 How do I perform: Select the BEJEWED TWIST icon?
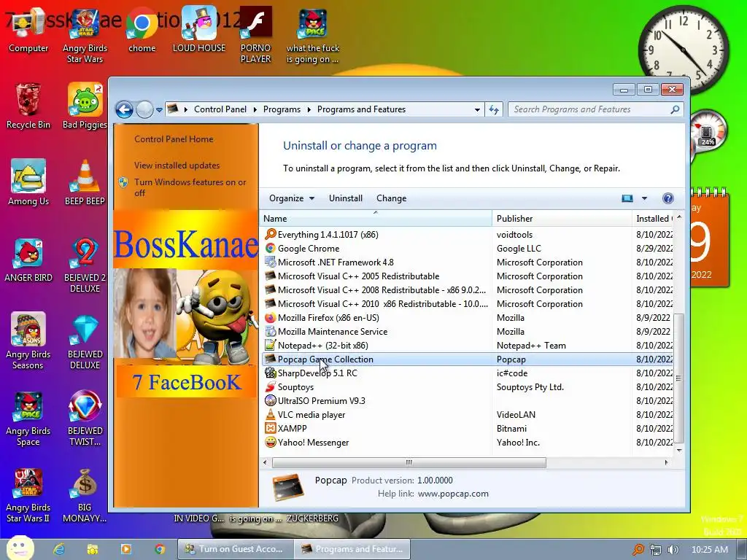tap(85, 418)
